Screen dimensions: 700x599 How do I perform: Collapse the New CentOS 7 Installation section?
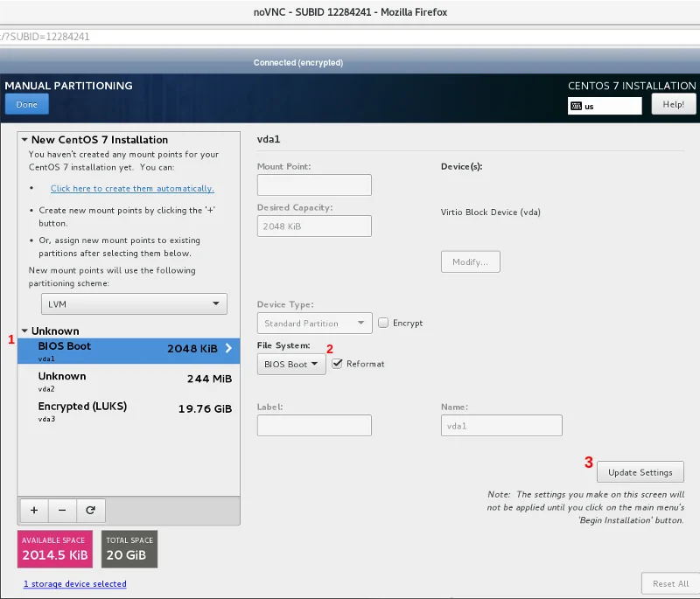(24, 140)
